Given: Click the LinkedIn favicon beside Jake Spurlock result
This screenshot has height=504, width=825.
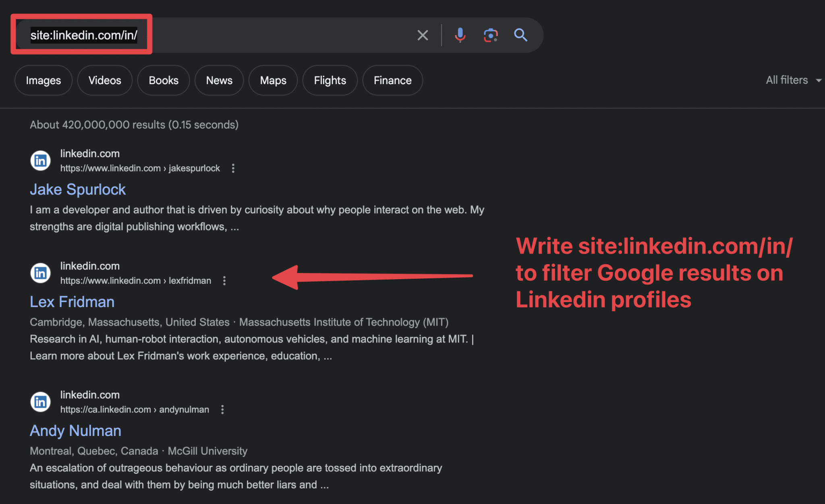Looking at the screenshot, I should [x=40, y=160].
